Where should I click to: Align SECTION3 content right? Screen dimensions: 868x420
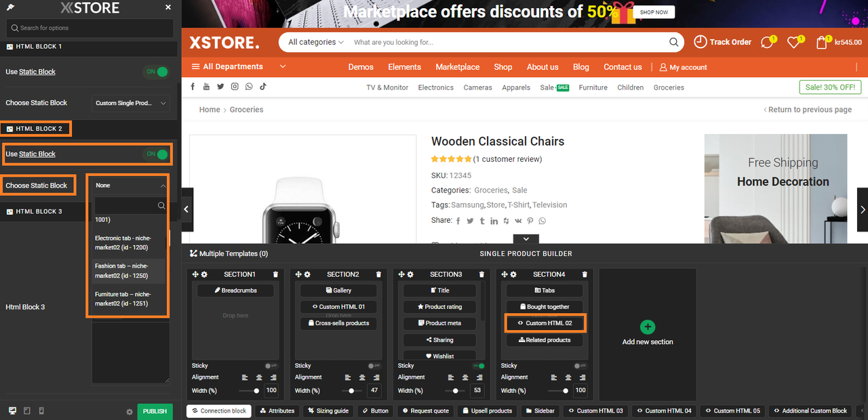(x=479, y=377)
